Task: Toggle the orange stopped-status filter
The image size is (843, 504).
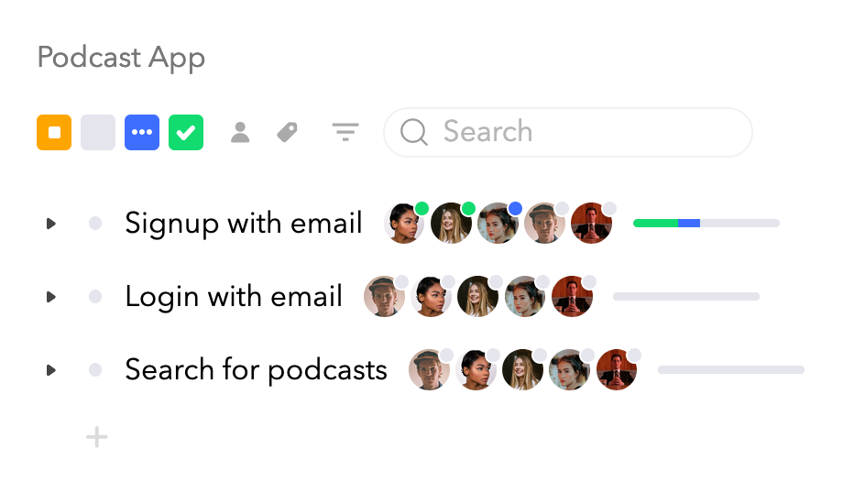Action: (x=54, y=132)
